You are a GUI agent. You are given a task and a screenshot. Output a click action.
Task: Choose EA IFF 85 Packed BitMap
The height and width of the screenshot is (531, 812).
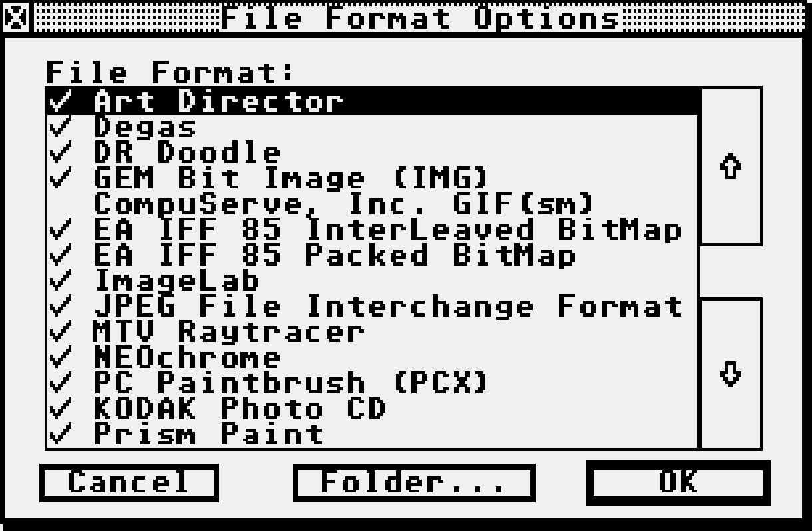coord(373,255)
